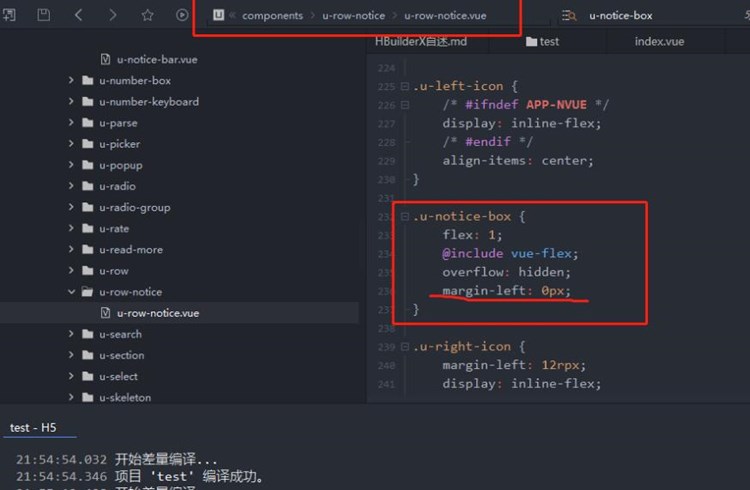Expand the u-number-box folder chevron

pyautogui.click(x=71, y=80)
